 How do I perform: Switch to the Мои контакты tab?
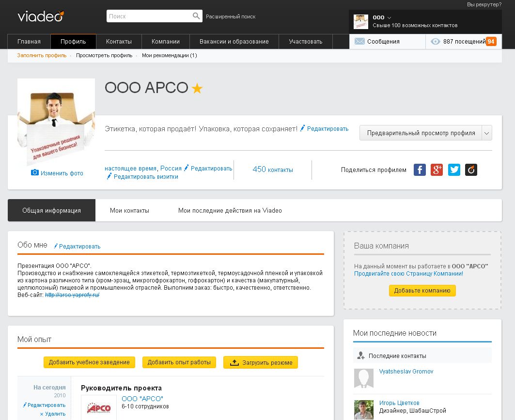pos(129,211)
